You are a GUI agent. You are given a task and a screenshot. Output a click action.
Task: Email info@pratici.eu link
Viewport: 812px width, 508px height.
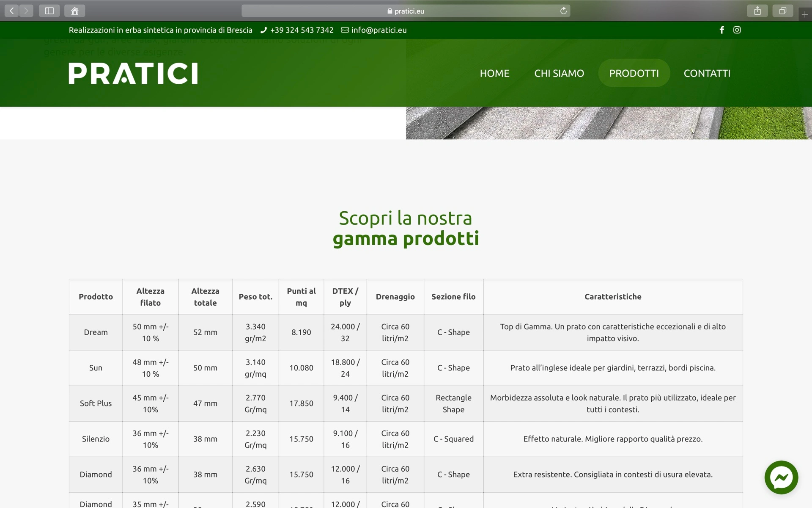click(374, 30)
